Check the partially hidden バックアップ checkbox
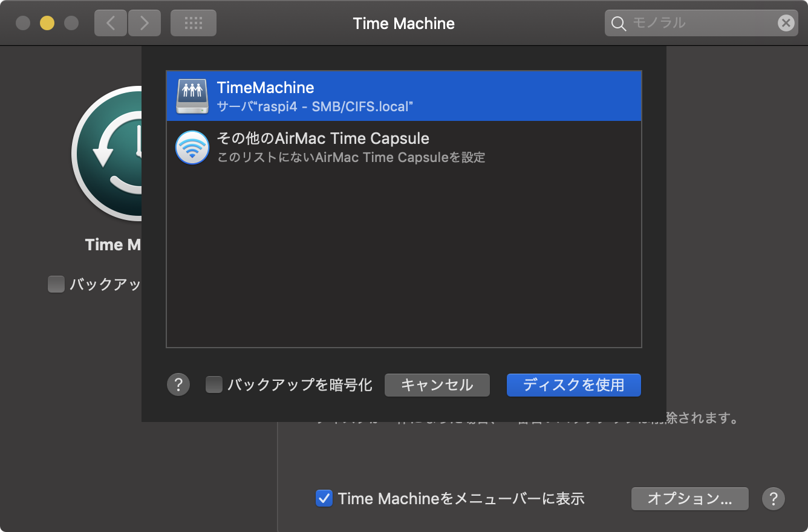This screenshot has width=808, height=532. click(56, 284)
